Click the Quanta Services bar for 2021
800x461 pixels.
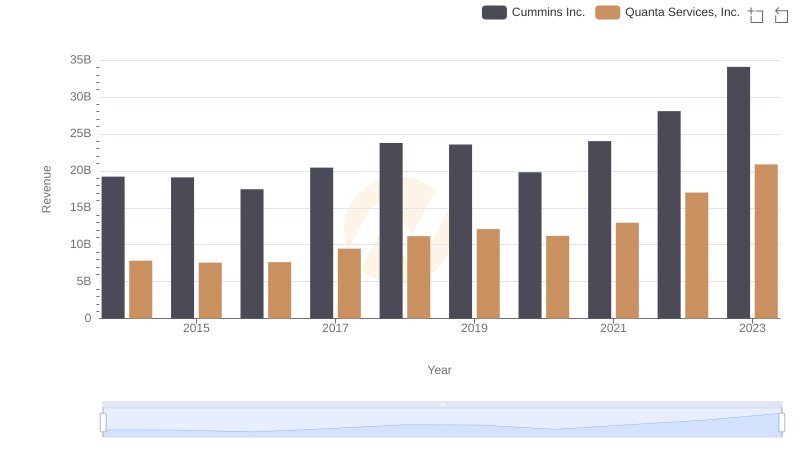[628, 271]
